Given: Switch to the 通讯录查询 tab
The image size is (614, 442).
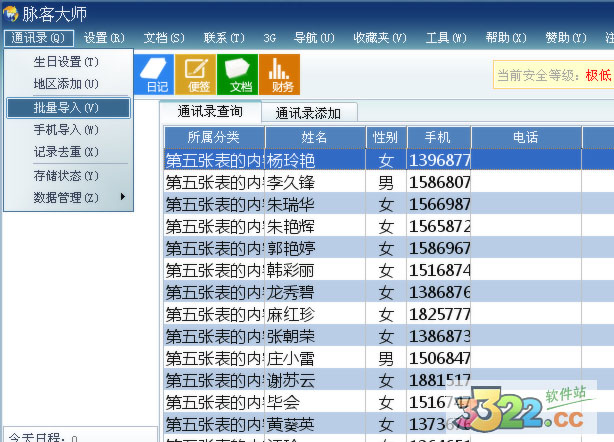Looking at the screenshot, I should (211, 112).
